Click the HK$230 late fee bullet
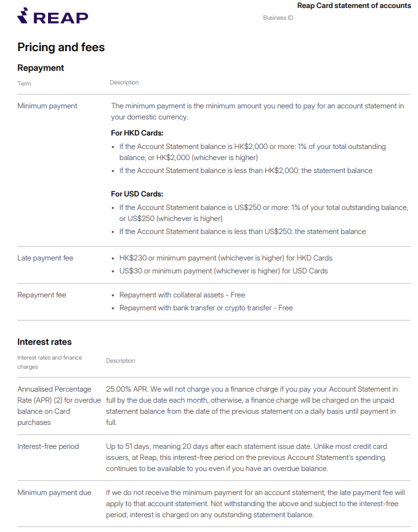418x532 pixels. coord(226,258)
